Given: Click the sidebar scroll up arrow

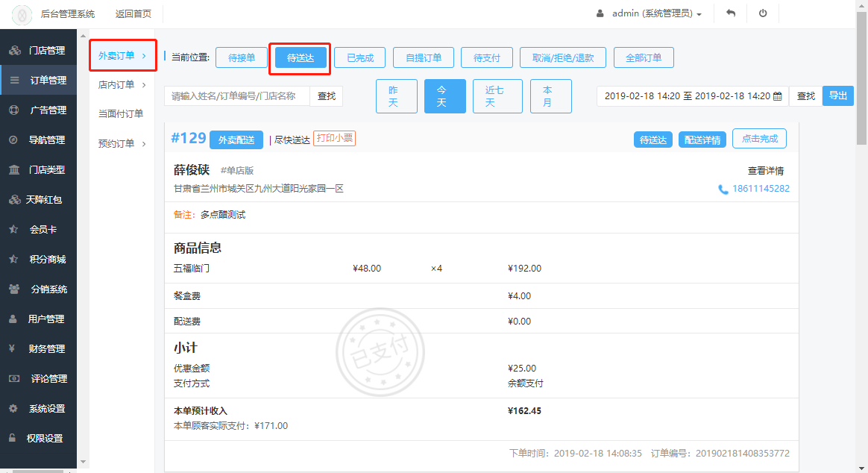Looking at the screenshot, I should [x=83, y=36].
